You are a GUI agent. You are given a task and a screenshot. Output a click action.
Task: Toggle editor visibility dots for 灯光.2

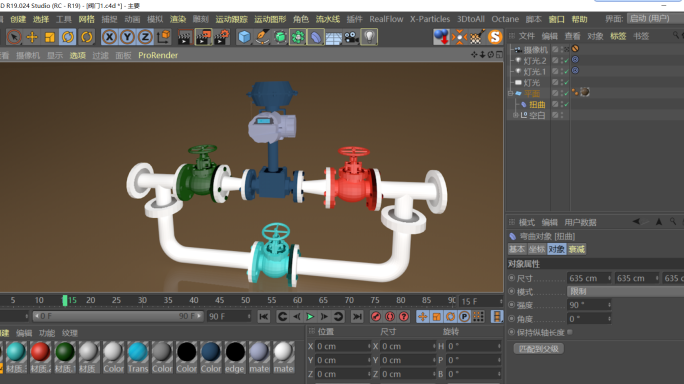point(562,60)
